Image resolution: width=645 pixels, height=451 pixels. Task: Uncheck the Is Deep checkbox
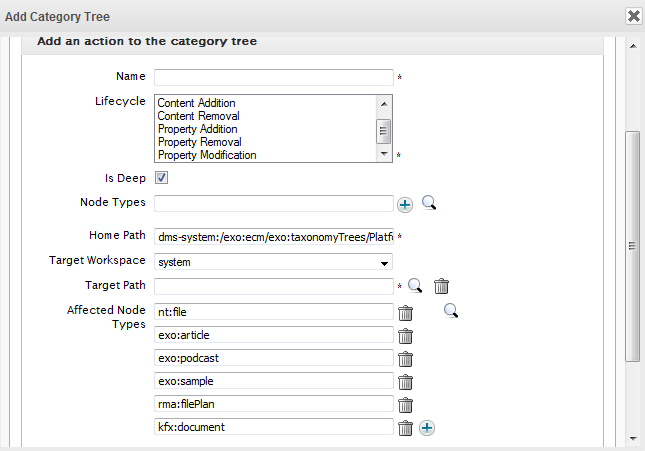(x=161, y=178)
